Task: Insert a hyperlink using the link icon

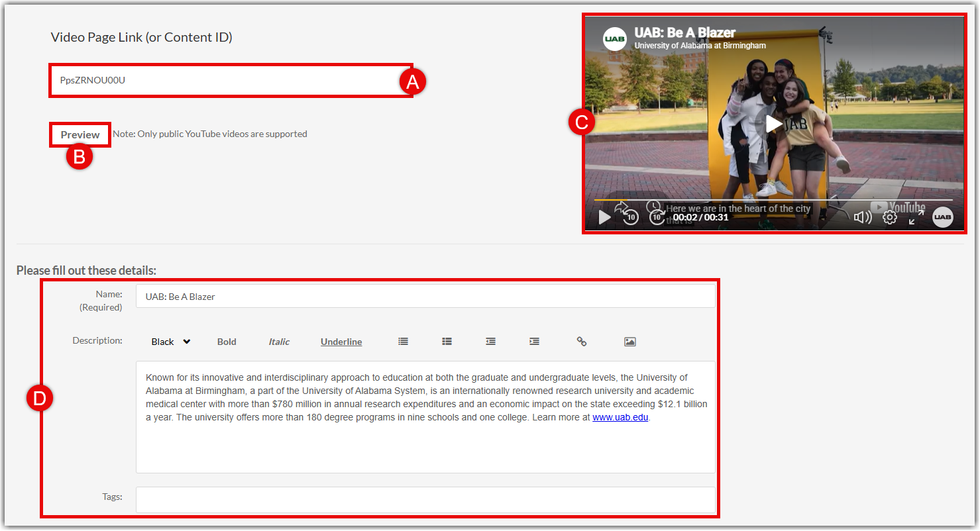Action: coord(581,342)
